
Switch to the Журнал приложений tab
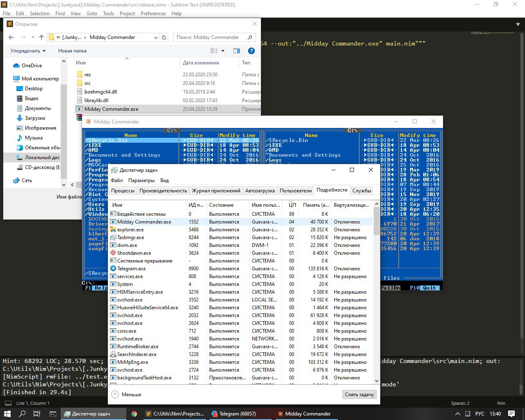(x=216, y=191)
